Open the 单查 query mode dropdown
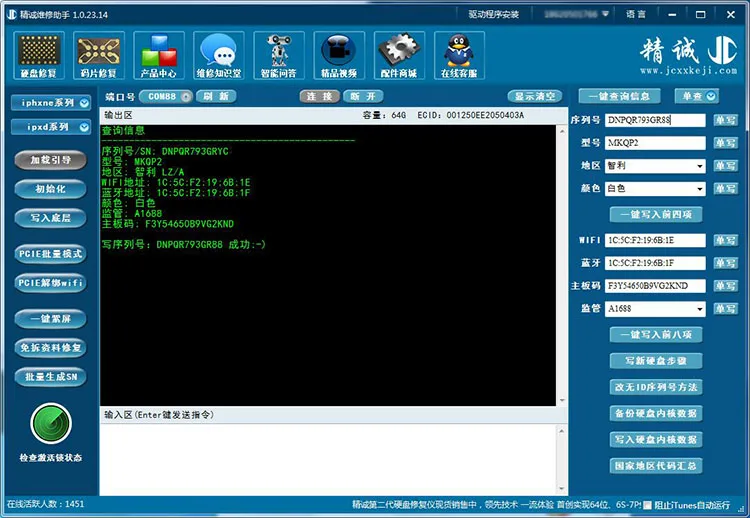Screen dimensions: 750x518 pos(697,96)
